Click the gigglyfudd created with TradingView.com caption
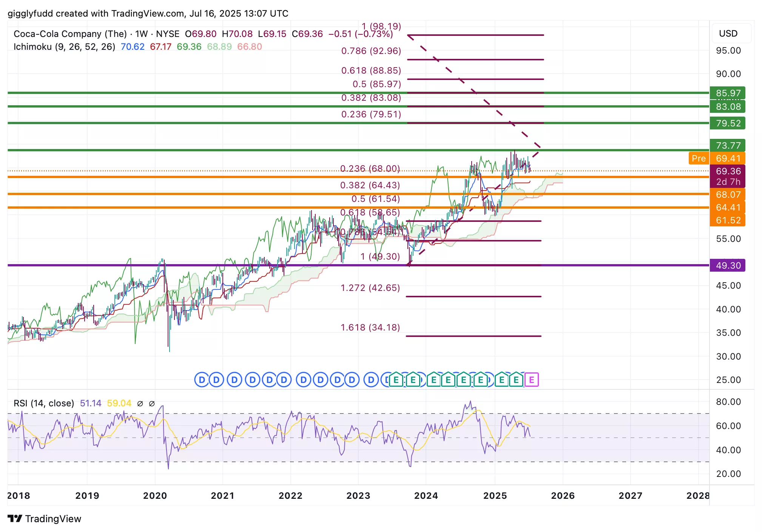Image resolution: width=762 pixels, height=532 pixels. [x=148, y=14]
